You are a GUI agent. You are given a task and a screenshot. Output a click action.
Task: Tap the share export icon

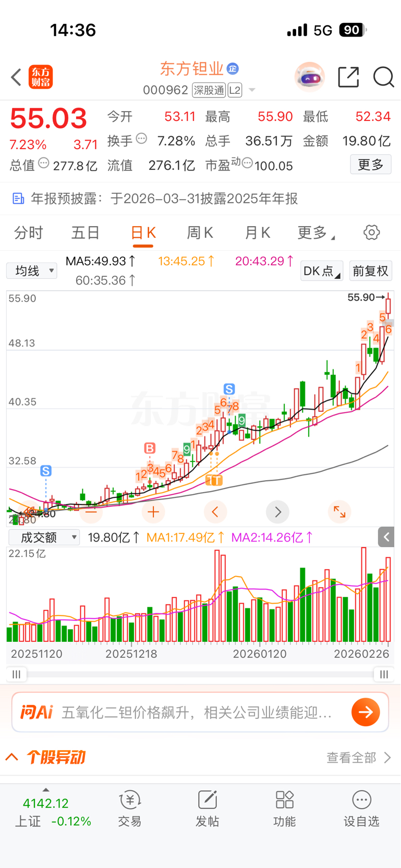pyautogui.click(x=348, y=77)
